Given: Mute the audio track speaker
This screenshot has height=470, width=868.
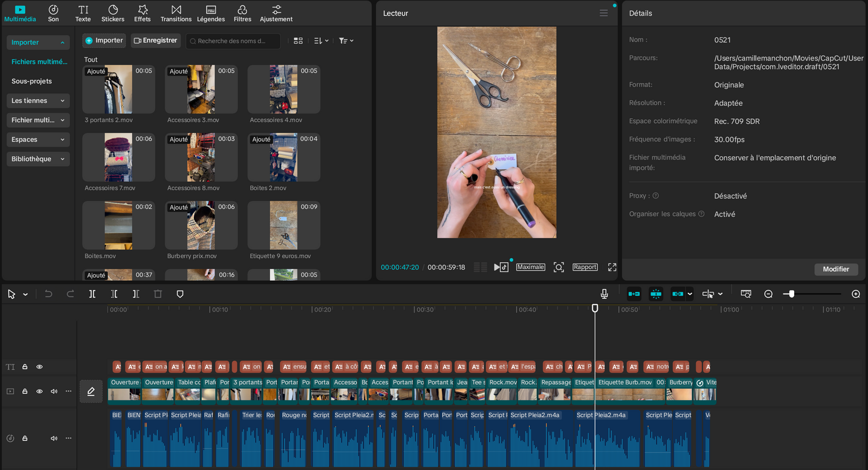Looking at the screenshot, I should click(x=54, y=439).
